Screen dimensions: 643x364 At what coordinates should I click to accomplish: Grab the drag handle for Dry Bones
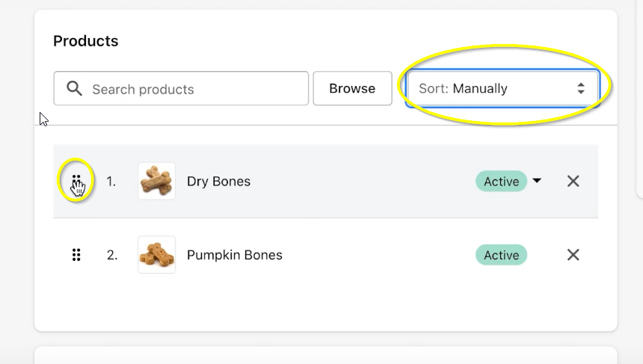pyautogui.click(x=76, y=180)
